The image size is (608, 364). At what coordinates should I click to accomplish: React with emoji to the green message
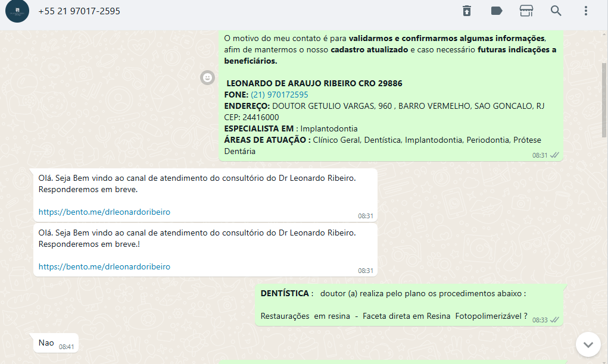[x=207, y=77]
